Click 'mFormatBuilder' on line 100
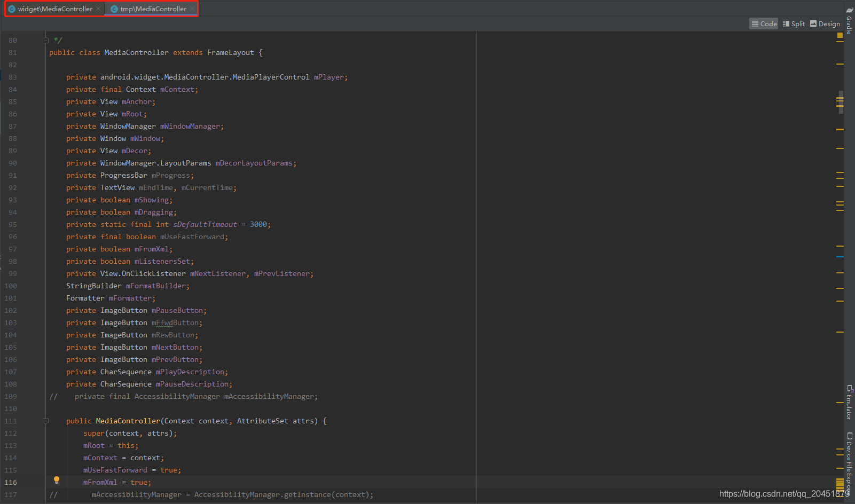Image resolution: width=855 pixels, height=504 pixels. [155, 286]
